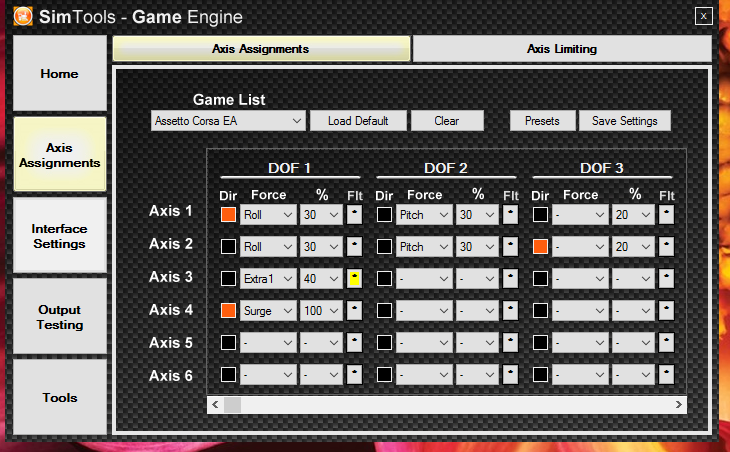Open the Game List dropdown
730x452 pixels.
click(228, 121)
